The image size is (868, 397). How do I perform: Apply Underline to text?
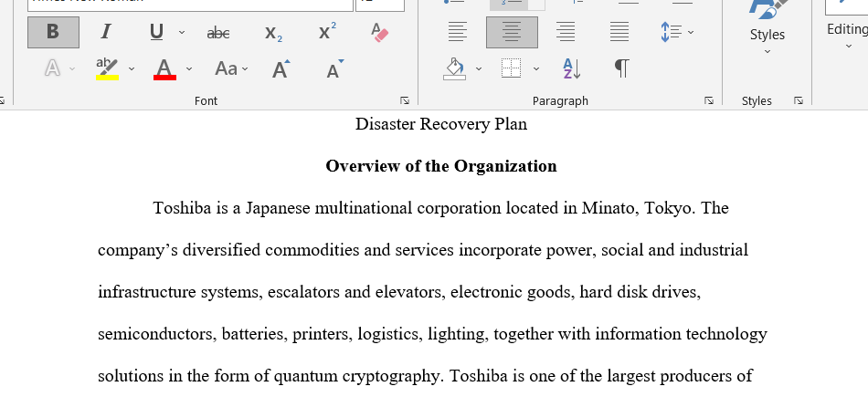(x=156, y=32)
